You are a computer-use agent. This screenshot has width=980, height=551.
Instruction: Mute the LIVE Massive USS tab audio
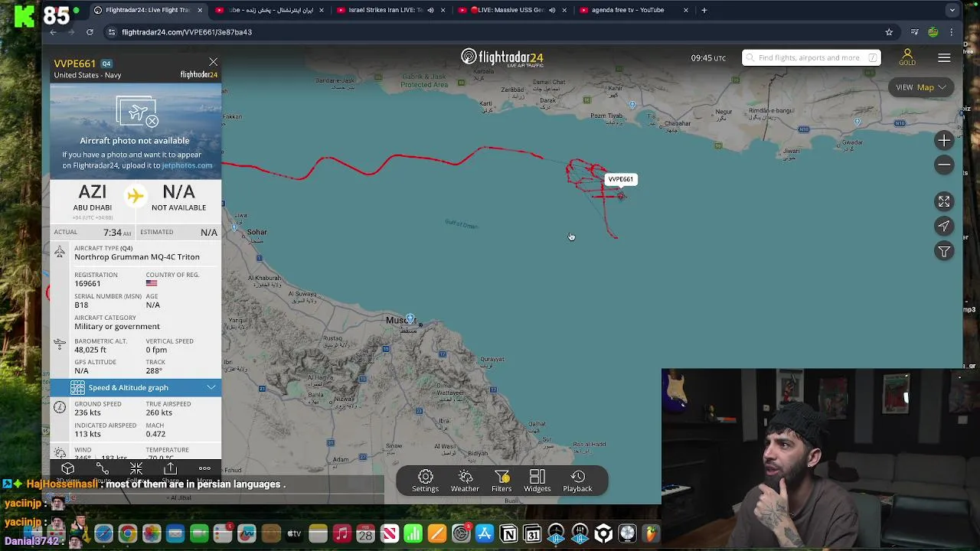coord(551,10)
